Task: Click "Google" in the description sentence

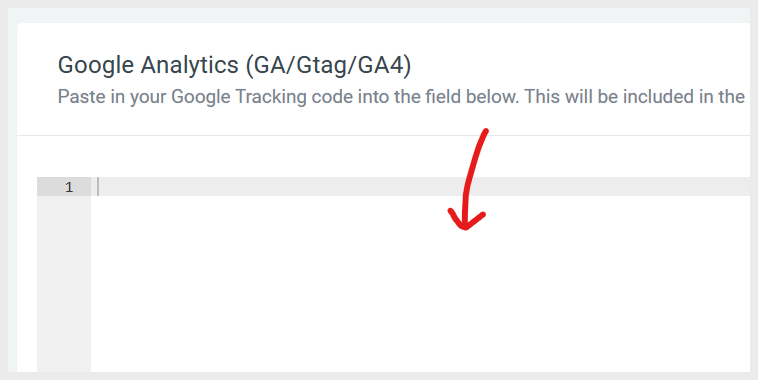Action: [x=201, y=97]
